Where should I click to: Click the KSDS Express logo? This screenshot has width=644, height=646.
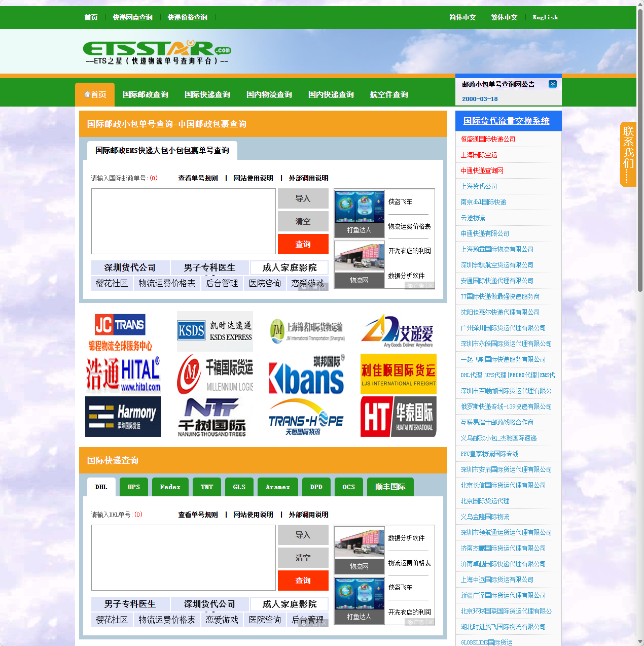pos(214,331)
